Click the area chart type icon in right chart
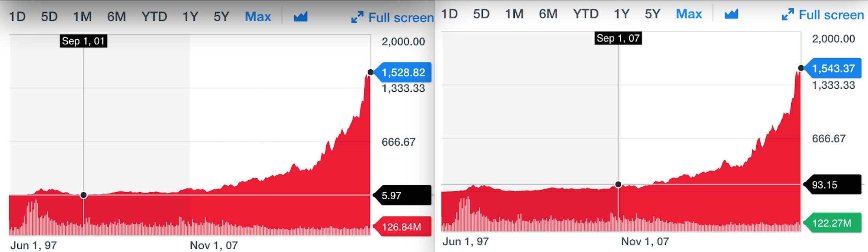The height and width of the screenshot is (252, 868). click(x=731, y=14)
